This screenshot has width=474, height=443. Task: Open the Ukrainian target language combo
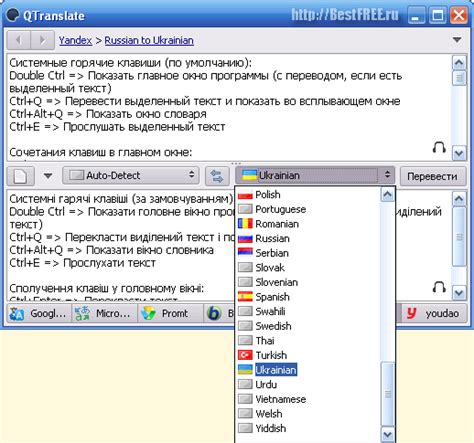315,175
